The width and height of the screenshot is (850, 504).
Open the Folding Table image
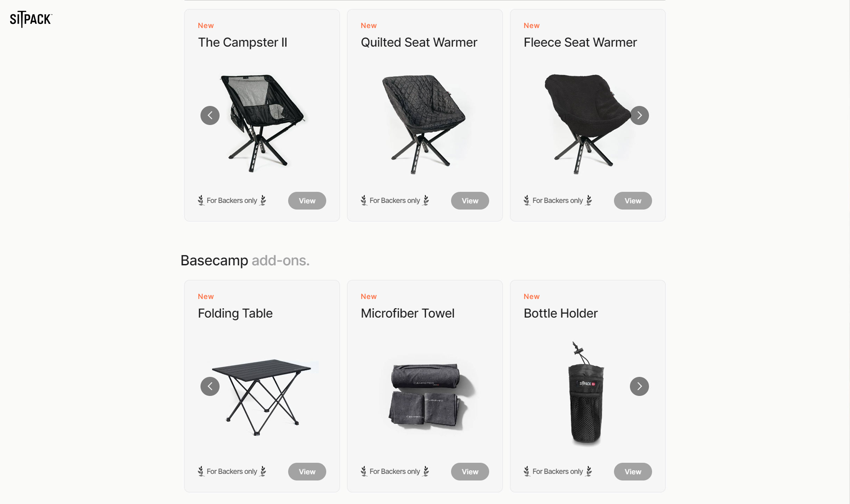tap(261, 397)
